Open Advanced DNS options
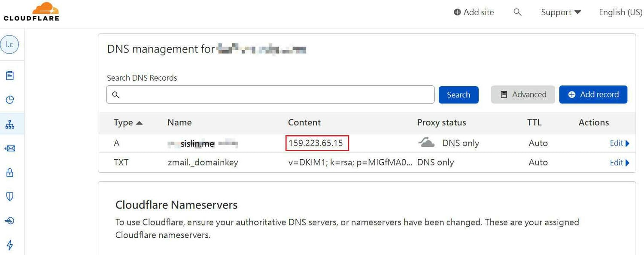Viewport: 644px width, 255px height. (523, 94)
